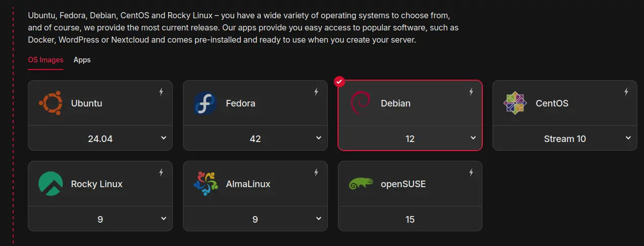Switch to the Apps tab
644x246 pixels.
(x=82, y=60)
